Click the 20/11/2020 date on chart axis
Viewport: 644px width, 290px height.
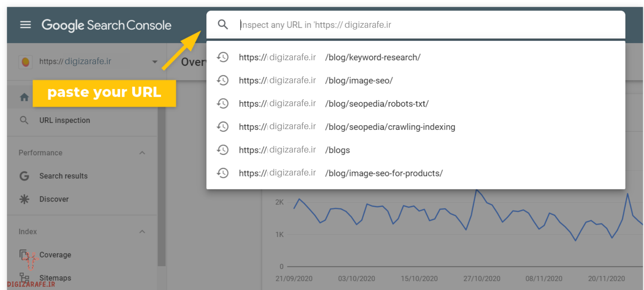coord(606,279)
